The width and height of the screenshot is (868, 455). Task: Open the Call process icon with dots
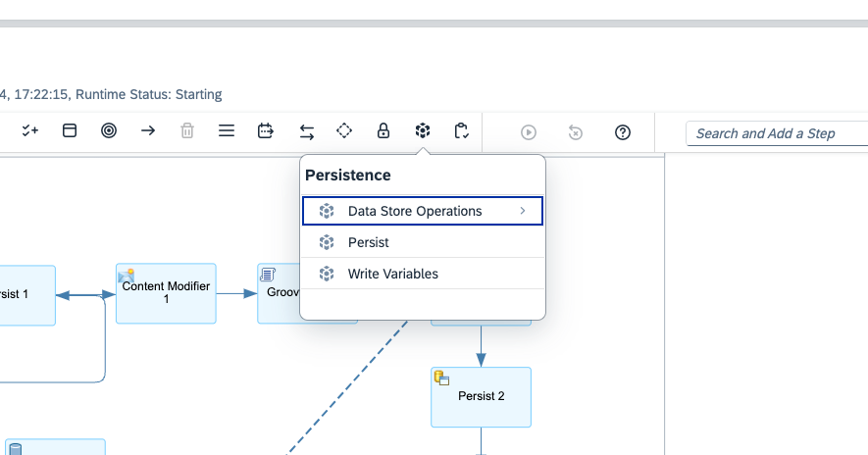[266, 131]
